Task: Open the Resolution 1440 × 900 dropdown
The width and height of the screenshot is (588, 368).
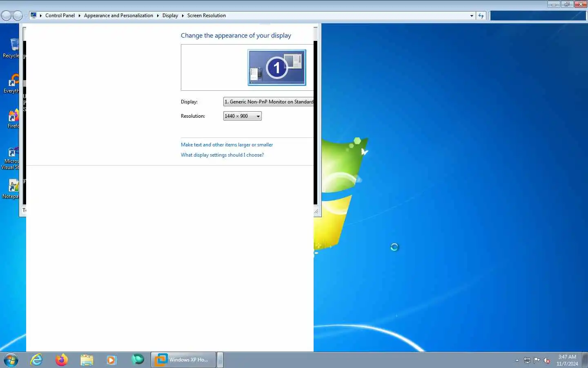Action: (x=243, y=116)
